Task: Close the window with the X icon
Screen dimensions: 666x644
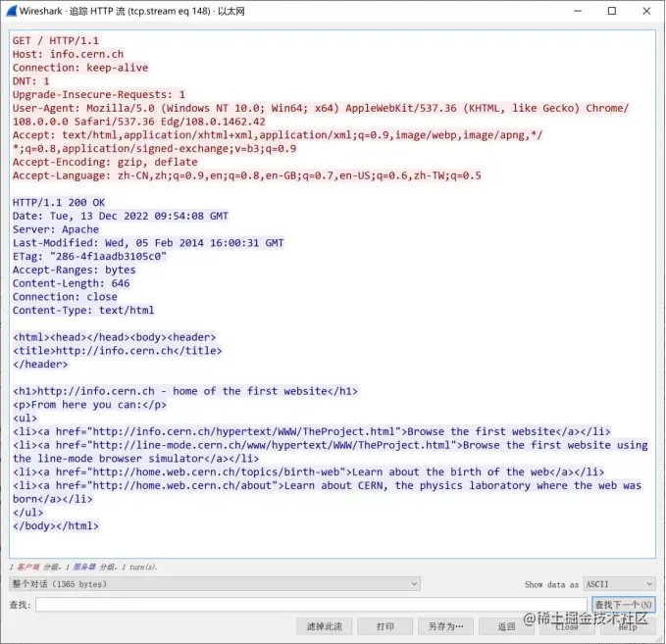Action: coord(646,11)
